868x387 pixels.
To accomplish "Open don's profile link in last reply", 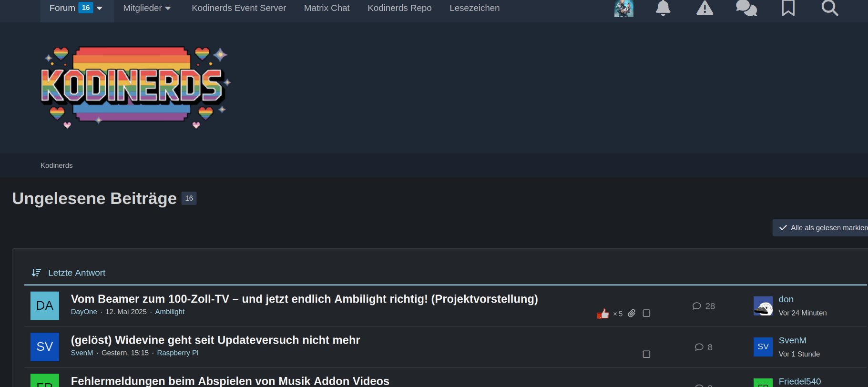I will 786,299.
